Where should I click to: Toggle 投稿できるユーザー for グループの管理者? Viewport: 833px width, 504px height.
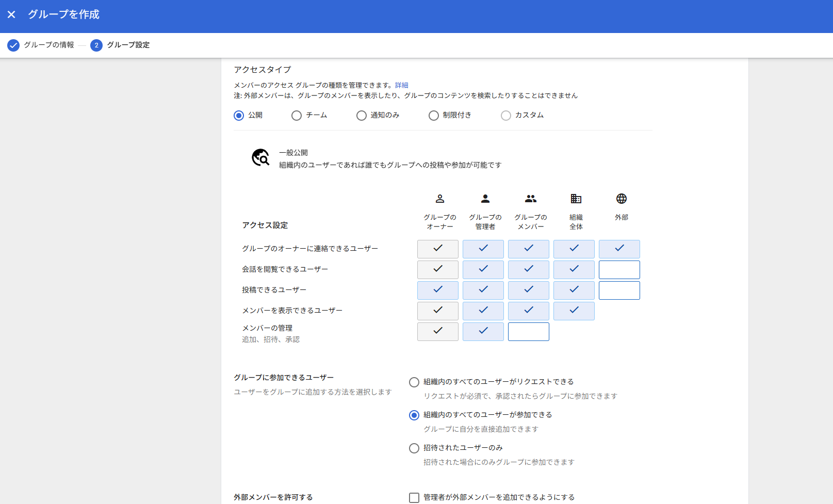click(x=483, y=290)
